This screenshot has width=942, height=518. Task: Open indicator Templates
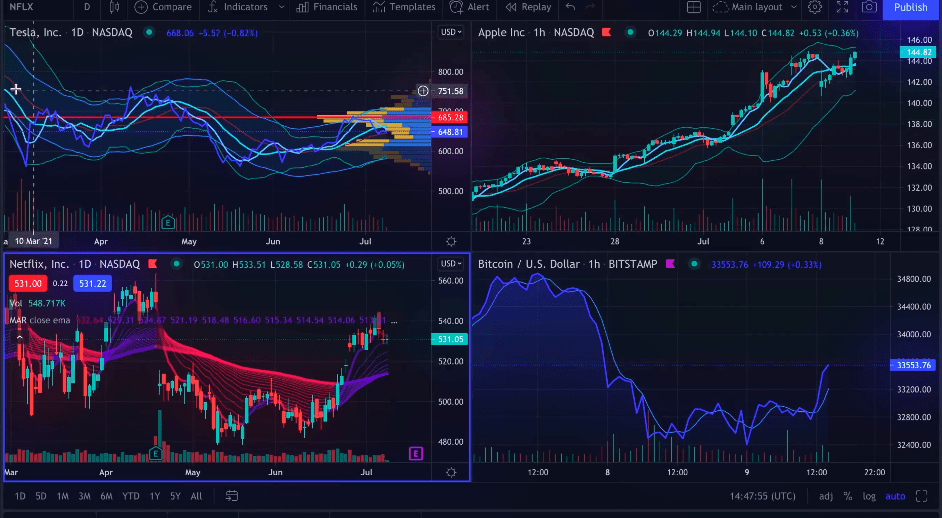[x=404, y=7]
